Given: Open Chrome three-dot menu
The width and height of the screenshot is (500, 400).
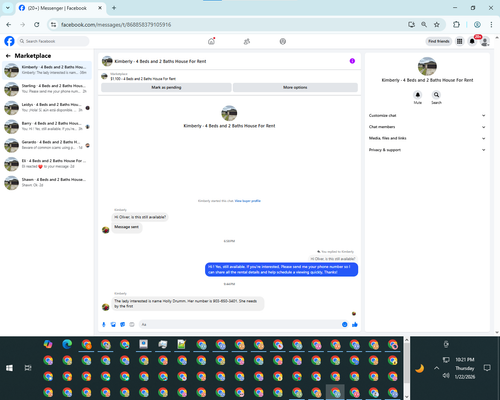Looking at the screenshot, I should pos(491,25).
